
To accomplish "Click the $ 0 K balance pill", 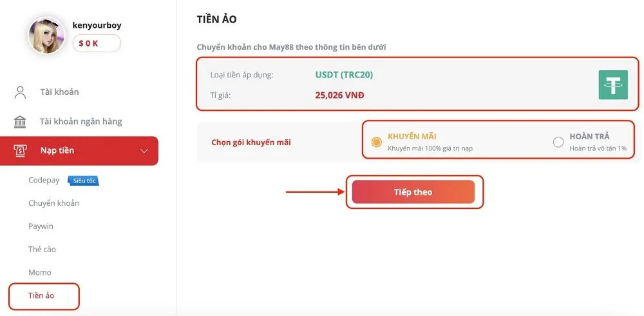I will [97, 43].
